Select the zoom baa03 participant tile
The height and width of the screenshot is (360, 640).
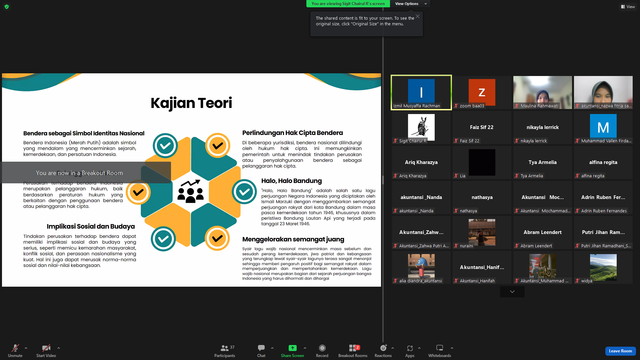tap(482, 92)
